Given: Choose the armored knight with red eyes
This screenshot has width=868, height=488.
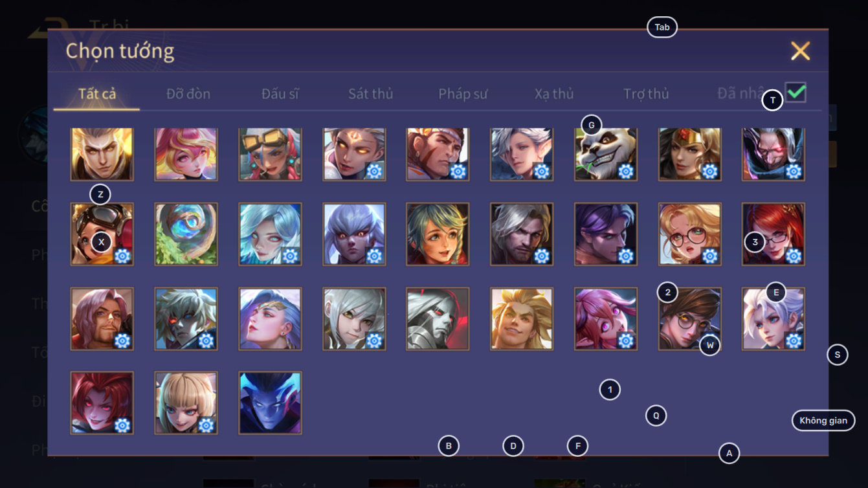Looking at the screenshot, I should point(438,318).
